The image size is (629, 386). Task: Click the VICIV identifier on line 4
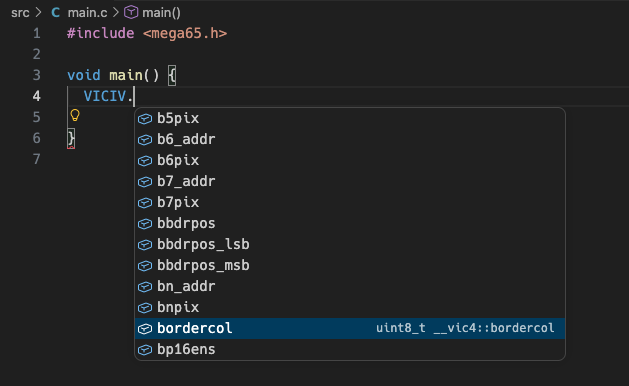pyautogui.click(x=105, y=96)
